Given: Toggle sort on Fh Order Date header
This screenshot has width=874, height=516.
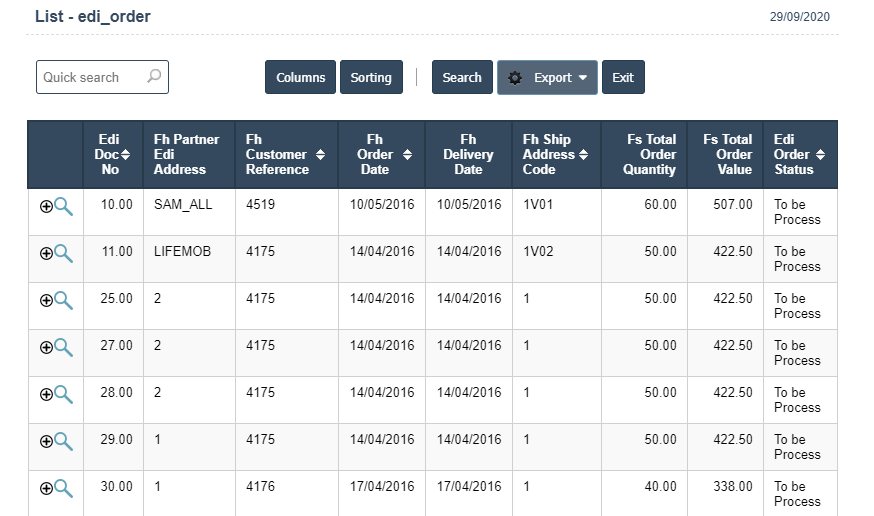Looking at the screenshot, I should 407,155.
